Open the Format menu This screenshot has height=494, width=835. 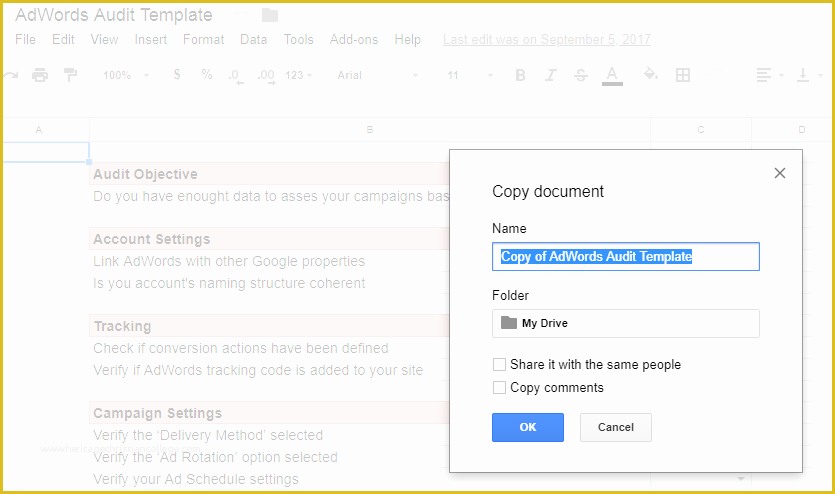click(x=203, y=39)
